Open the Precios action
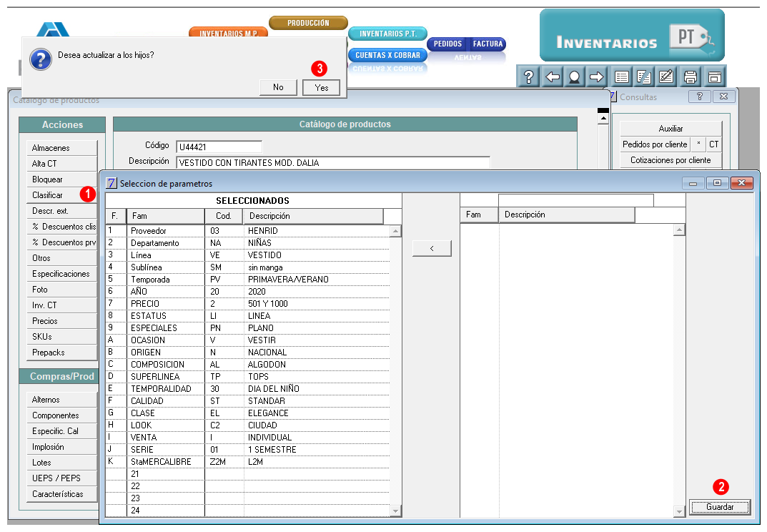This screenshot has height=532, width=767. (61, 320)
